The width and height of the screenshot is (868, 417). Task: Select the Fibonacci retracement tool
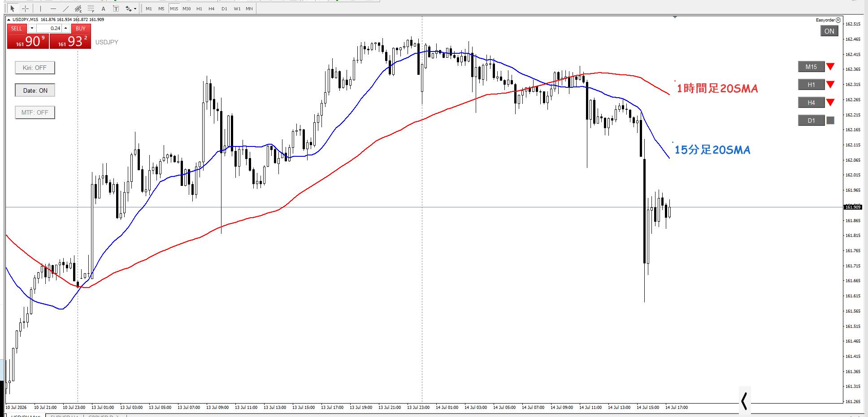(91, 9)
